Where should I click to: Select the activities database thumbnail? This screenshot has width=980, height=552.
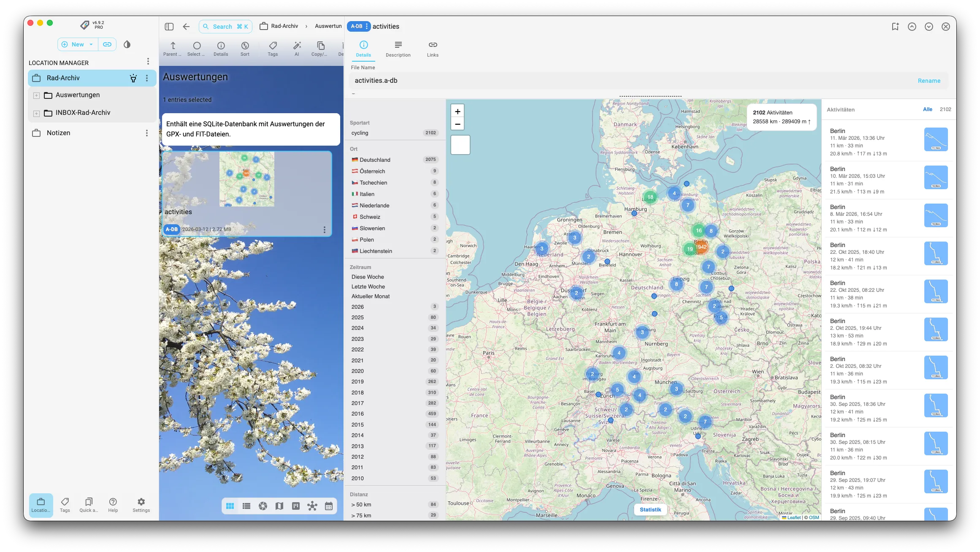pyautogui.click(x=246, y=179)
